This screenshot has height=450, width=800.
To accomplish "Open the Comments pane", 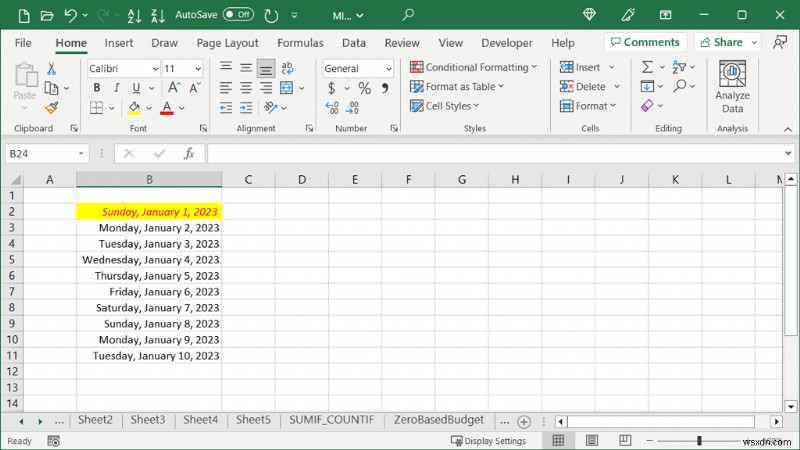I will point(645,42).
